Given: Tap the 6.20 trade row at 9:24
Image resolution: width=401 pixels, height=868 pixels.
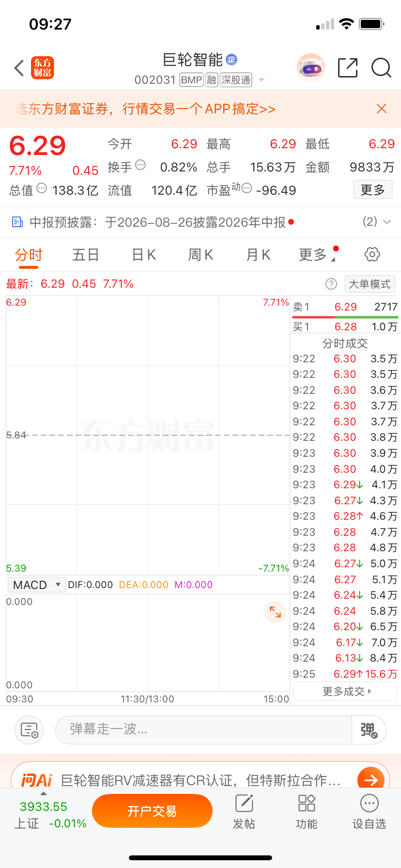Looking at the screenshot, I should click(x=345, y=627).
